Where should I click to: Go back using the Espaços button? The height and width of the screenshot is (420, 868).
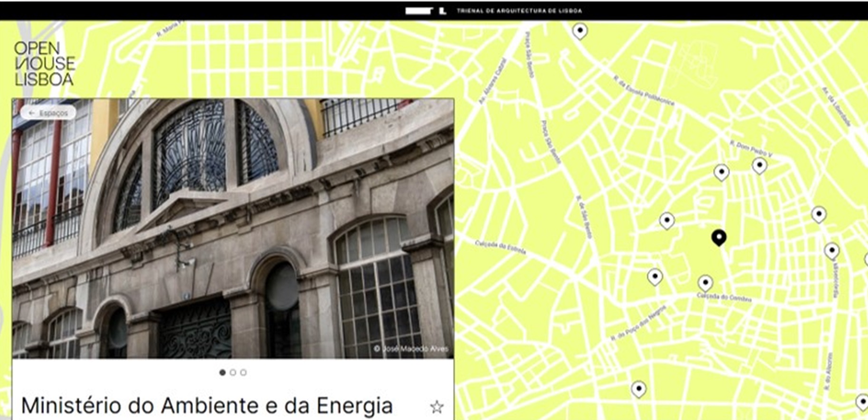point(48,113)
